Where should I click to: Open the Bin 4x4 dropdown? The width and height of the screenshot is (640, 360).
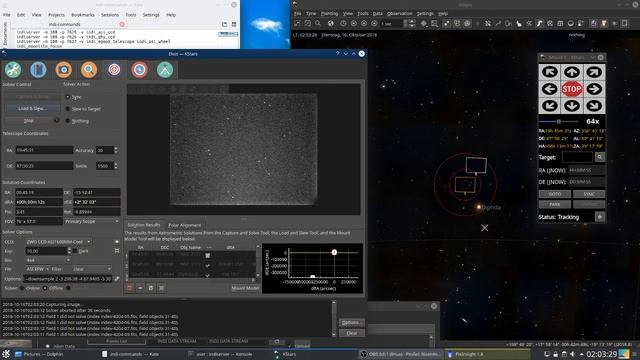click(x=48, y=260)
